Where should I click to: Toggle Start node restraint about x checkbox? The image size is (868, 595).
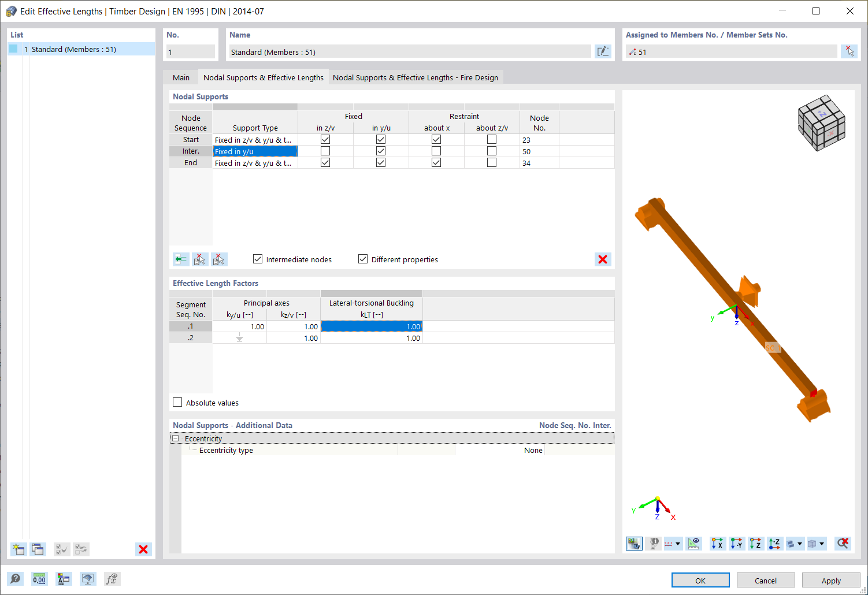click(x=436, y=139)
